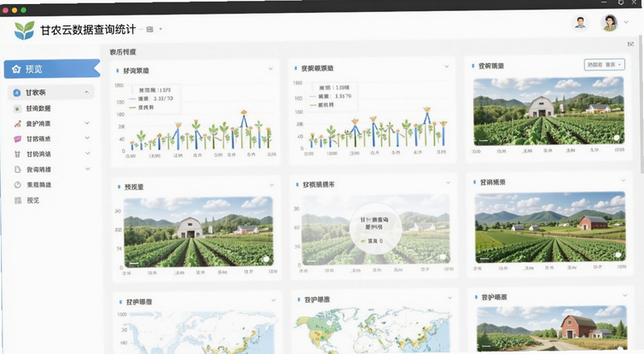The image size is (644, 354).
Task: Expand the chevron on the 甘-shaped icon row
Action: click(88, 153)
